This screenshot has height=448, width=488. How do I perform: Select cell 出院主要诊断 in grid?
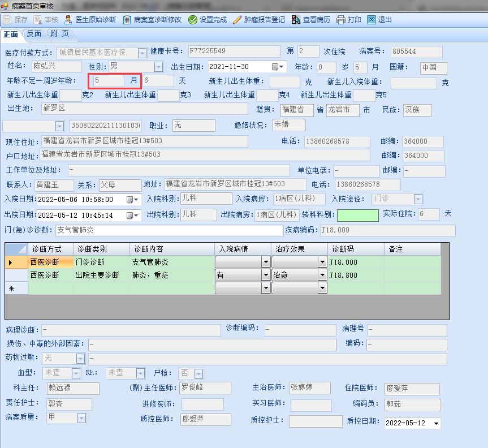101,275
